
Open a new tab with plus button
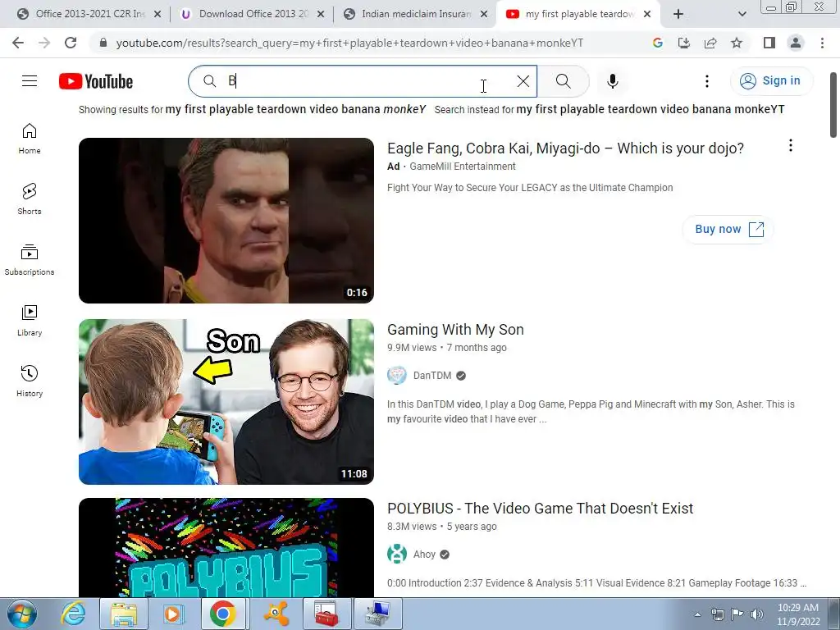point(678,14)
